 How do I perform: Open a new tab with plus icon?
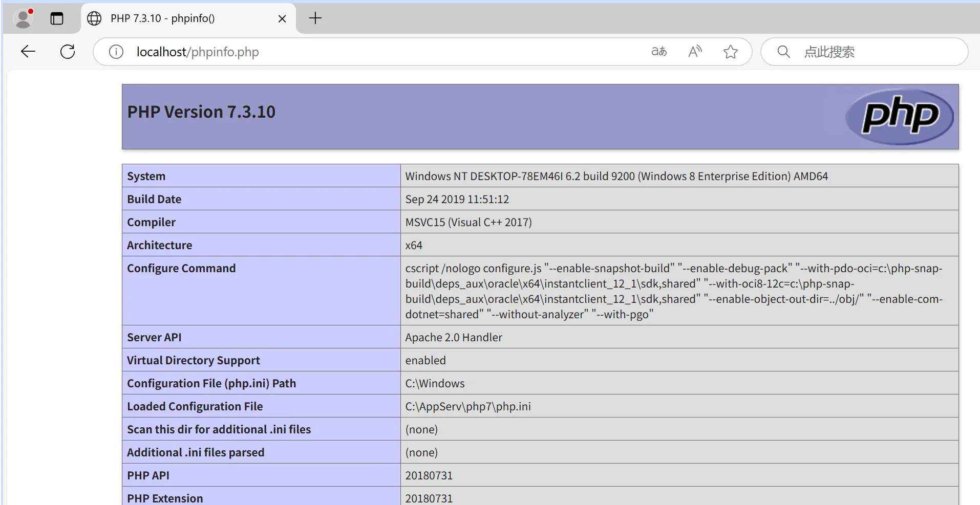(315, 18)
